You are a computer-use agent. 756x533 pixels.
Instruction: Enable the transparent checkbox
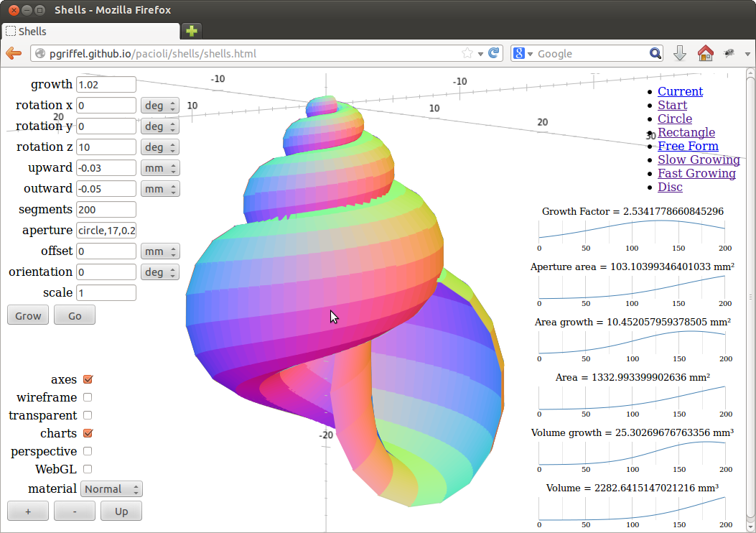[x=87, y=415]
